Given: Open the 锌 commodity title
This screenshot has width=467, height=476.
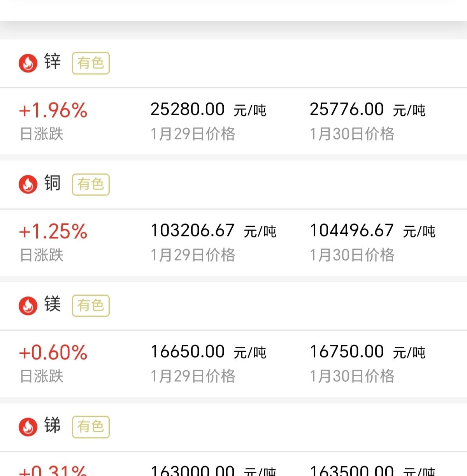Looking at the screenshot, I should [x=53, y=62].
